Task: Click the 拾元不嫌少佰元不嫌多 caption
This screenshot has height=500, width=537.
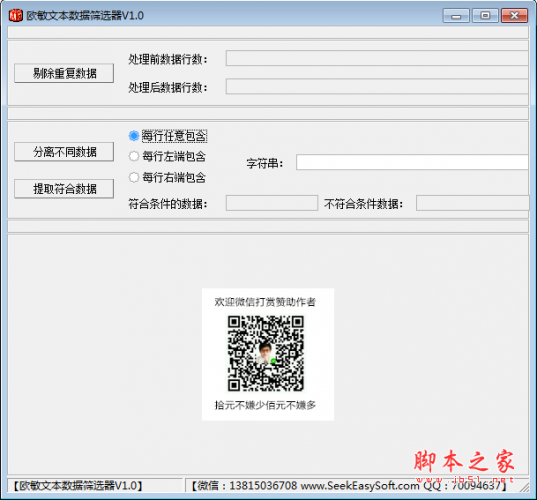Action: point(265,405)
